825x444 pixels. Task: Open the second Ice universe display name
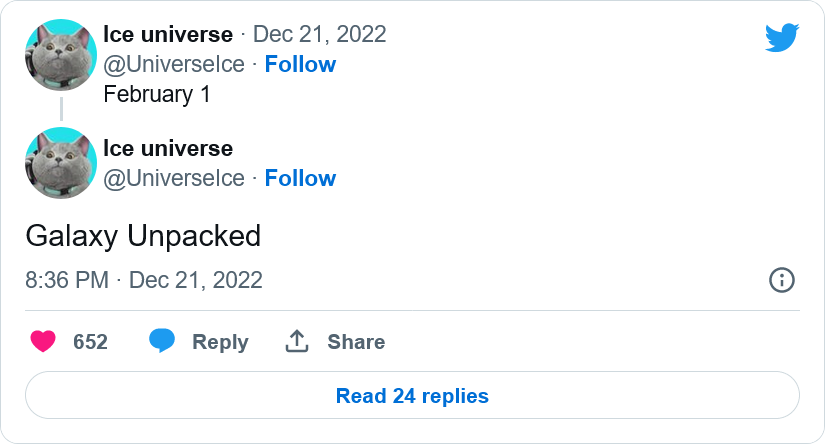click(x=168, y=148)
